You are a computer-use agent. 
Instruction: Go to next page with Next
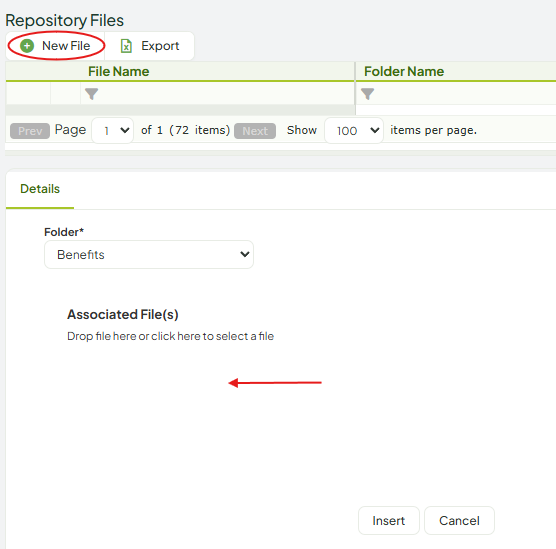click(255, 131)
